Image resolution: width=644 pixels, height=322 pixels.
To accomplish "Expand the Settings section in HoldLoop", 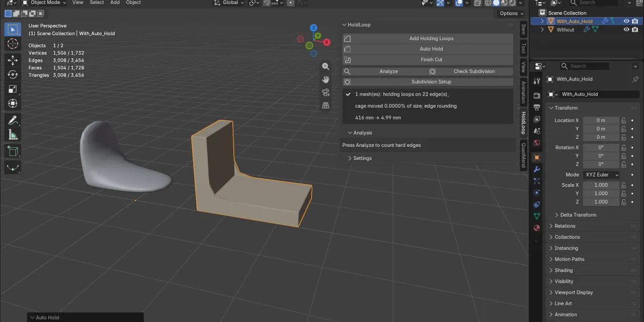I will 360,158.
